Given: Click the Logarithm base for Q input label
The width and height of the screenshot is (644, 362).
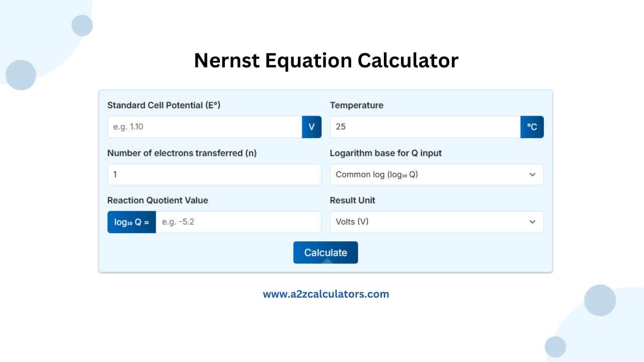Looking at the screenshot, I should pos(386,153).
